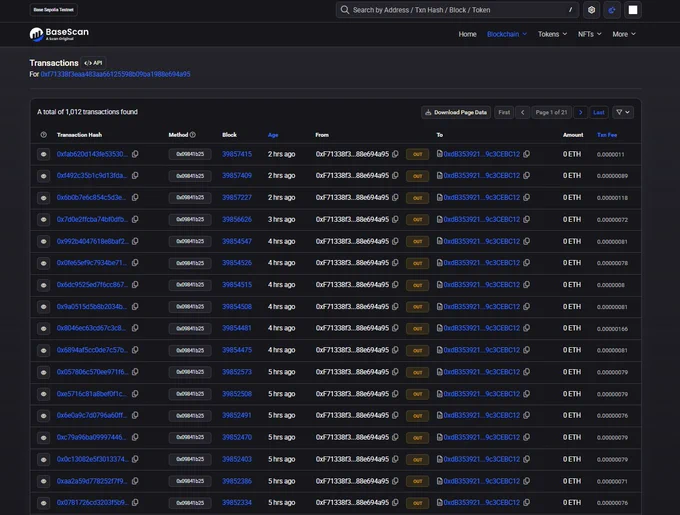Open the network selector cube icon
The image size is (680, 515).
592,10
